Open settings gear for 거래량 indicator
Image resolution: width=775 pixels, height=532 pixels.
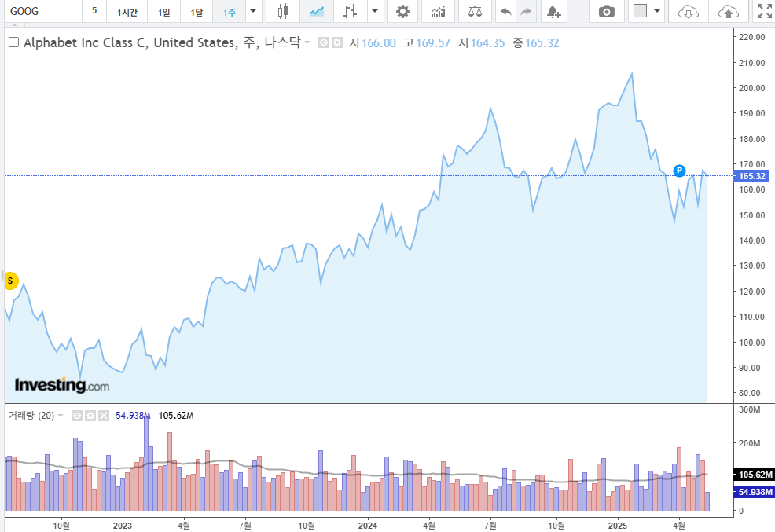pyautogui.click(x=90, y=416)
